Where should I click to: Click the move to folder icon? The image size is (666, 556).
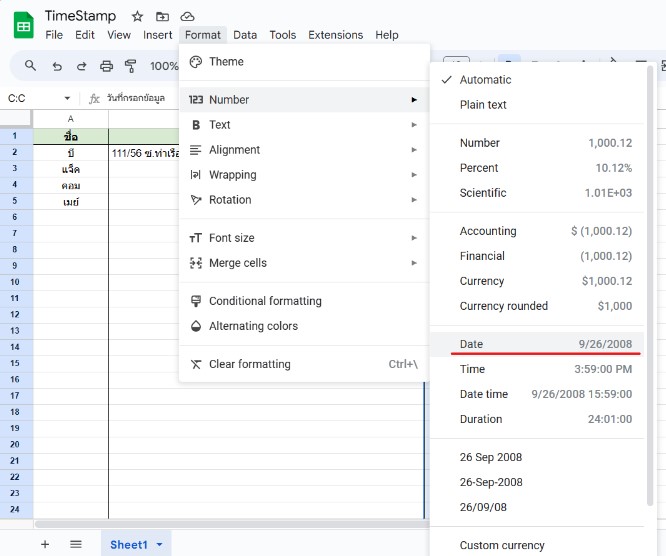(162, 17)
